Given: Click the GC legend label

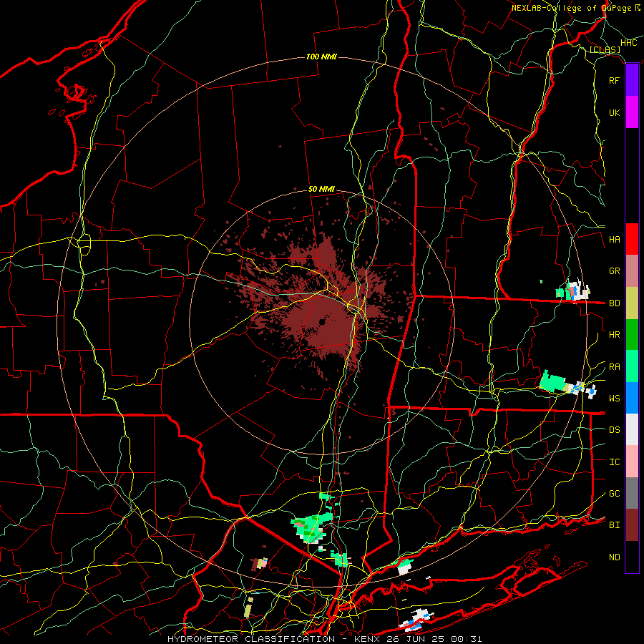Looking at the screenshot, I should pos(614,494).
